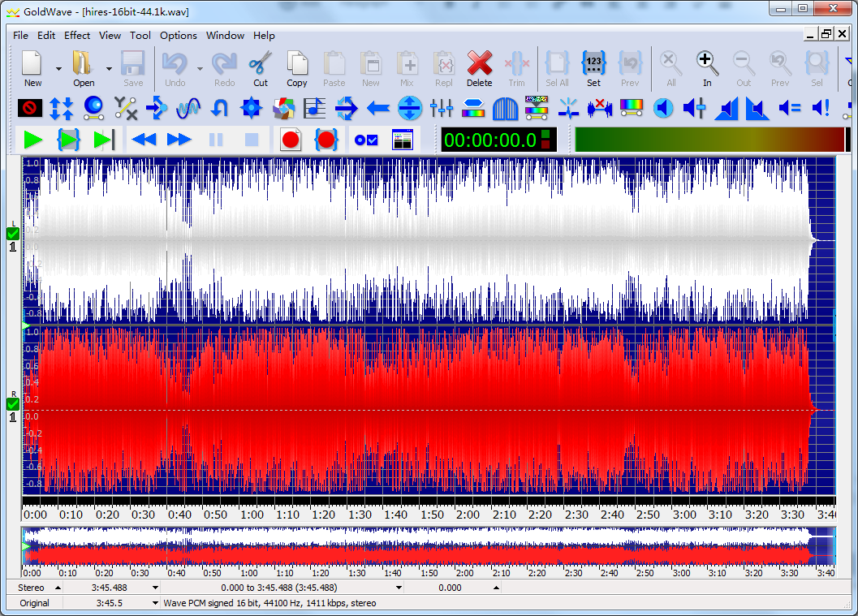Click the volume level meter bar
This screenshot has height=616, width=858.
coord(709,140)
